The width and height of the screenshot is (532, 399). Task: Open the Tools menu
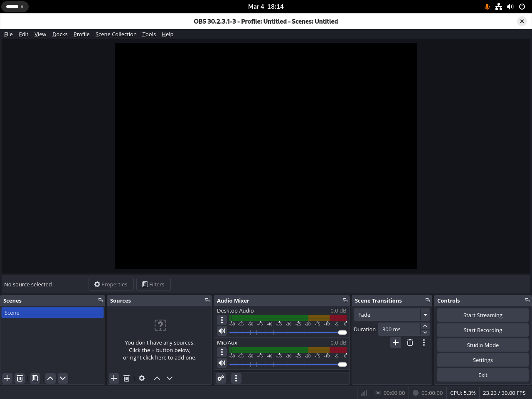click(x=149, y=34)
